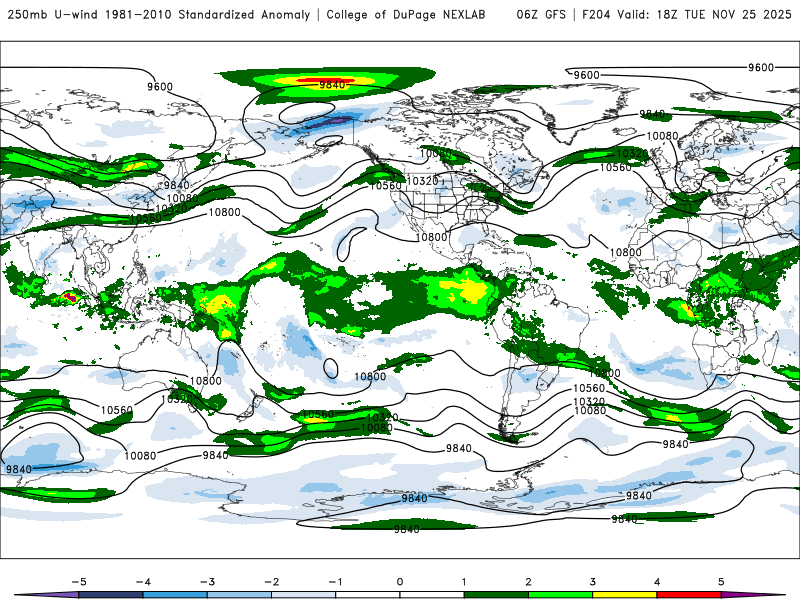Click the '-5' color bar label
The height and width of the screenshot is (600, 800).
pos(79,582)
